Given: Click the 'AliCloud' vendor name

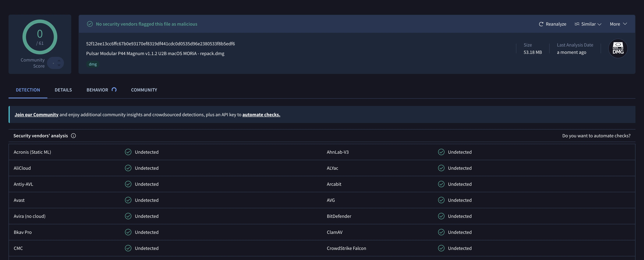Looking at the screenshot, I should click(22, 168).
